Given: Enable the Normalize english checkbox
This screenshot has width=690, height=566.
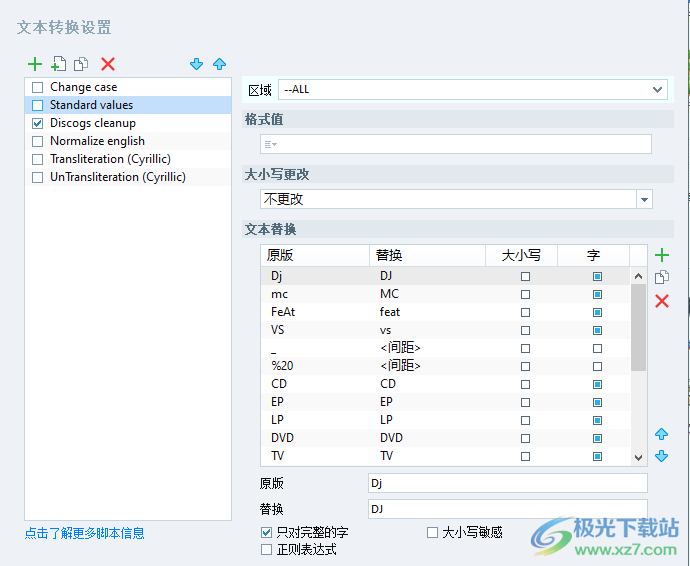Looking at the screenshot, I should 38,142.
